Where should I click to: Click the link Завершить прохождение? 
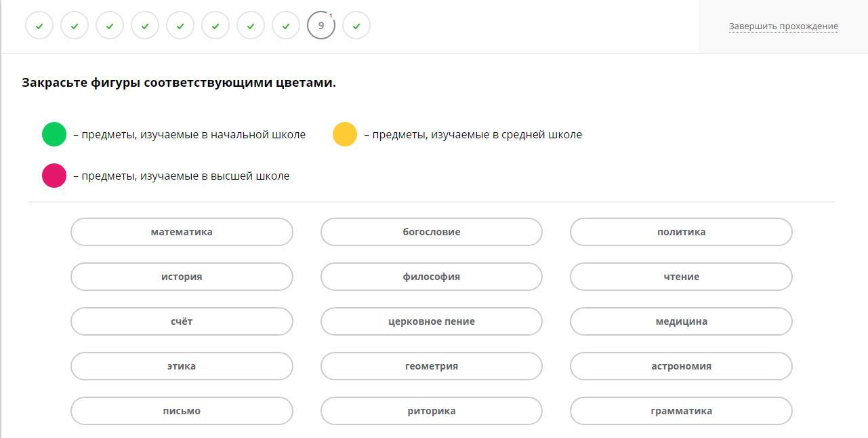pyautogui.click(x=783, y=26)
